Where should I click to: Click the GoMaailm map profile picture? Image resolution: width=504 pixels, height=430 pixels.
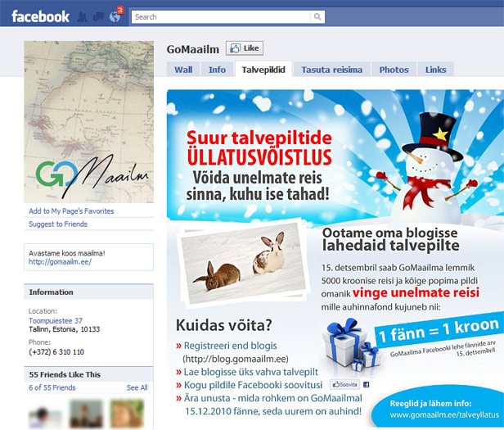[x=88, y=122]
